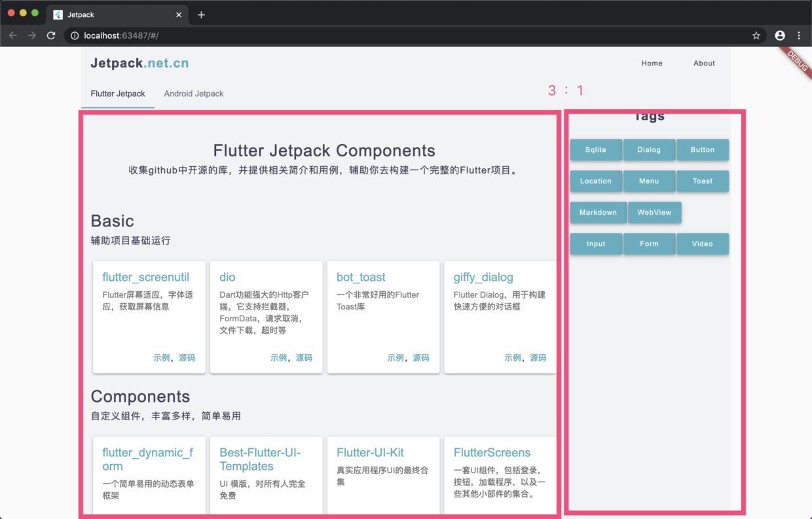
Task: Click the browser forward arrow
Action: [32, 35]
